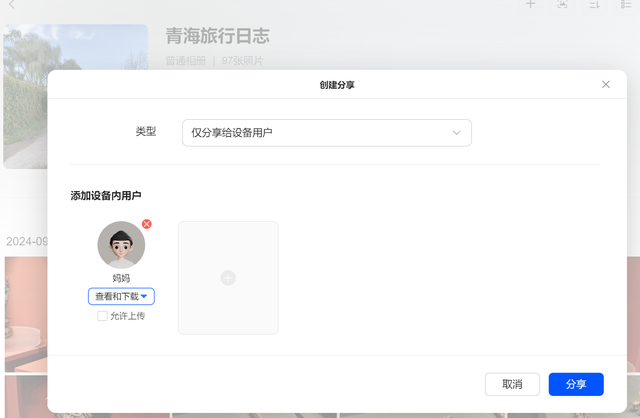
Task: Click the plus icon in album toolbar
Action: pos(530,4)
